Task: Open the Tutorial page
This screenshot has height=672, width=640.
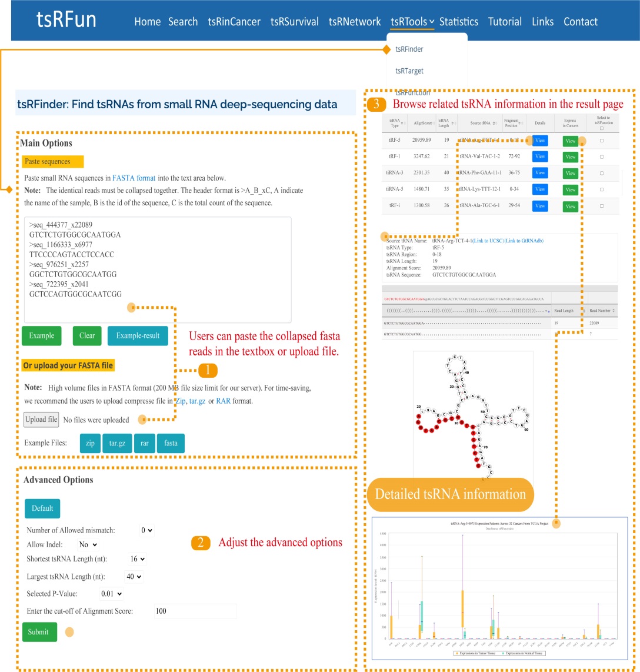Action: [505, 21]
